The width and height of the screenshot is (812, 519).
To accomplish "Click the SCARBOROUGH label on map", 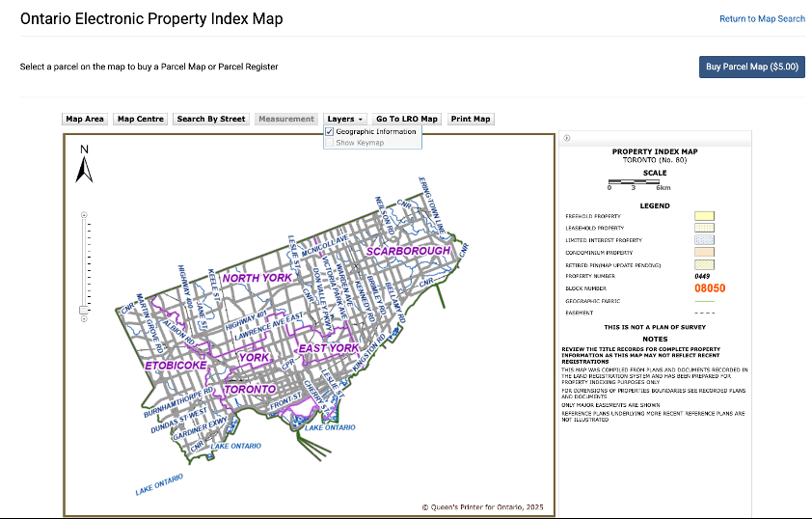I will coord(409,251).
